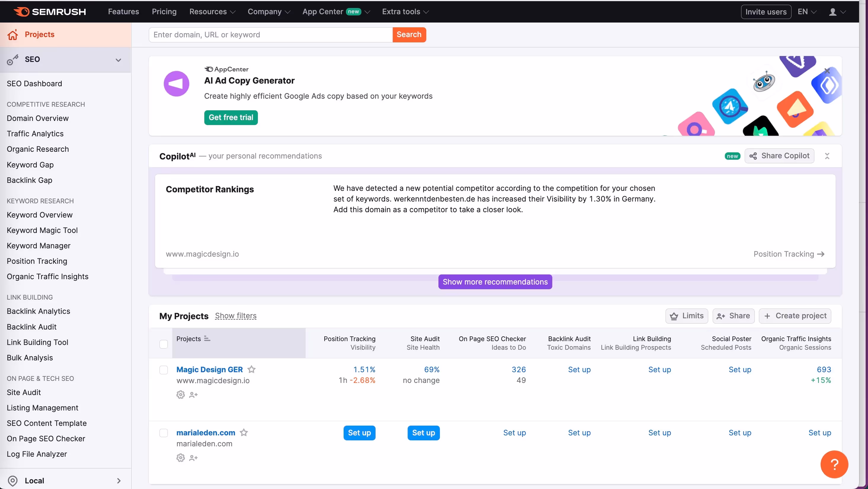This screenshot has width=868, height=489.
Task: Open settings gear for Magic Design GER
Action: [181, 395]
